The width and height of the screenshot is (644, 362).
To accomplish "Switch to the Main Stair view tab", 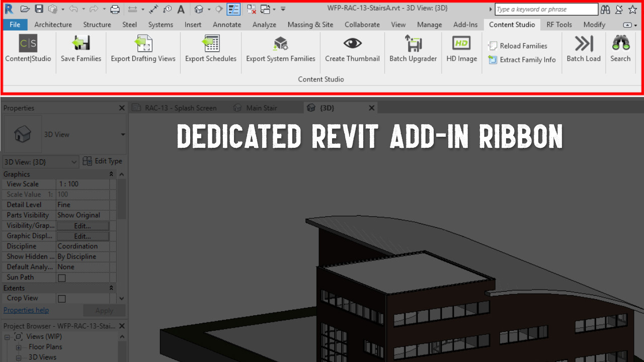I will pos(262,108).
